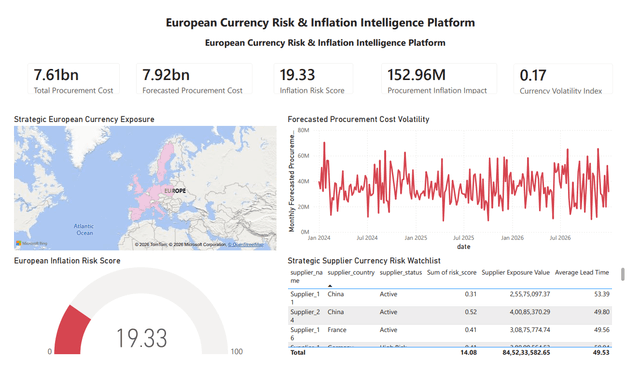Screen dimensions: 640x370
Task: Click the Jan 2024 x-axis label
Action: (x=319, y=238)
